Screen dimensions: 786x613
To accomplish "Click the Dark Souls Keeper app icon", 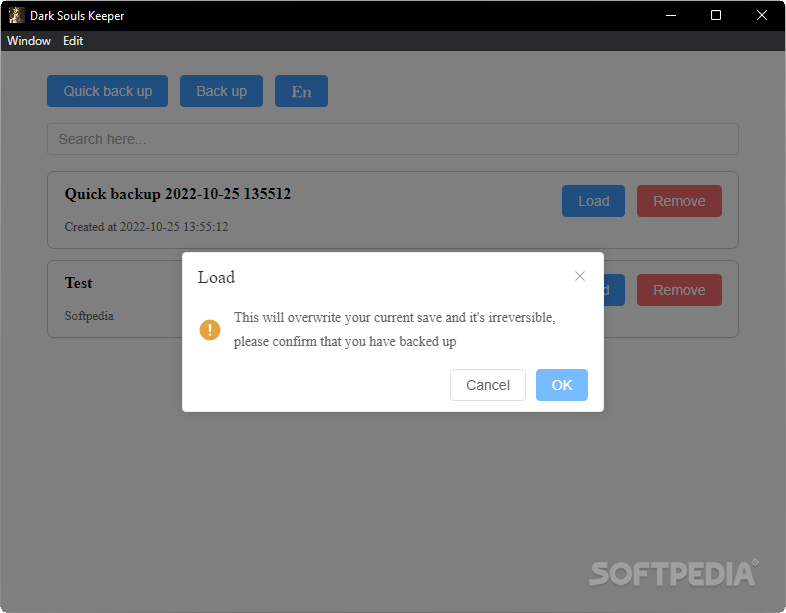I will pos(16,15).
